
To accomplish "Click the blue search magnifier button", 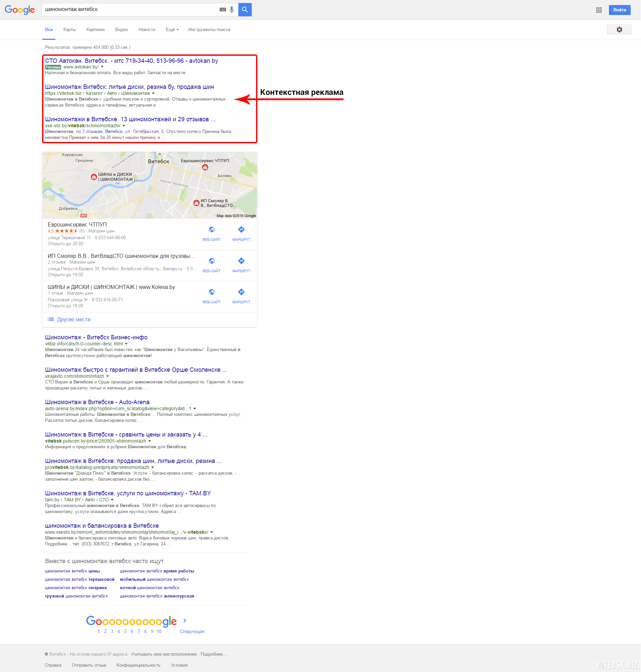I will (245, 10).
